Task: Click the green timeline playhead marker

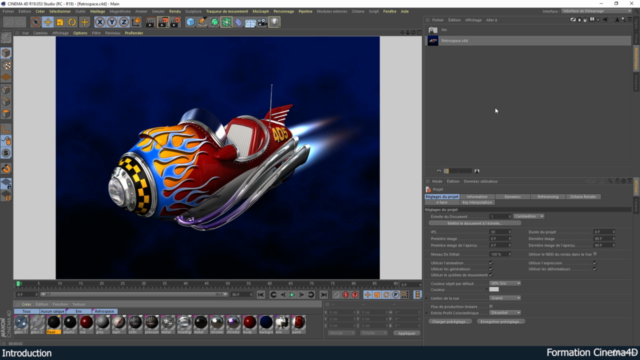Action: click(18, 284)
